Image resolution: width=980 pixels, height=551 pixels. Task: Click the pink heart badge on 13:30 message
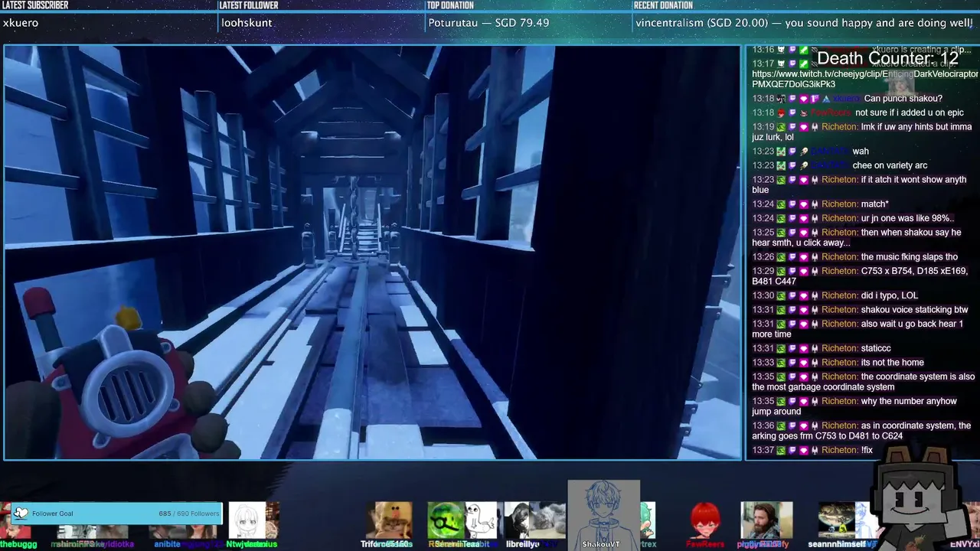click(x=804, y=295)
